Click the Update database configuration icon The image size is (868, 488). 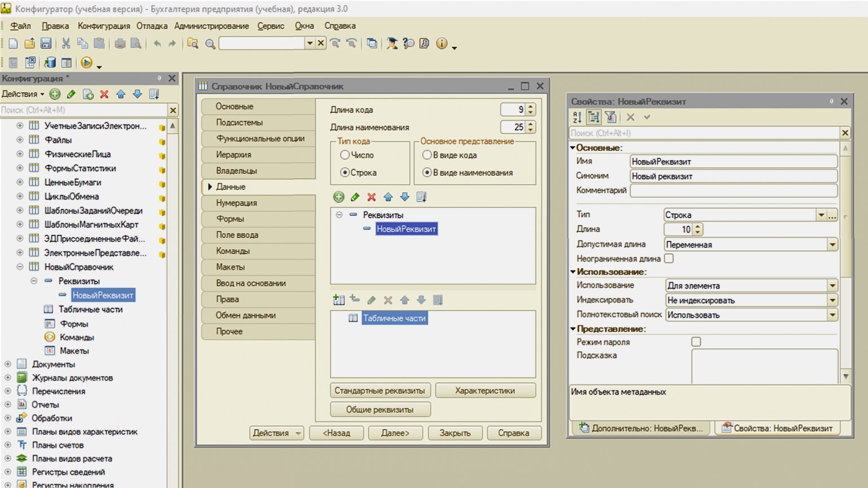(x=50, y=63)
